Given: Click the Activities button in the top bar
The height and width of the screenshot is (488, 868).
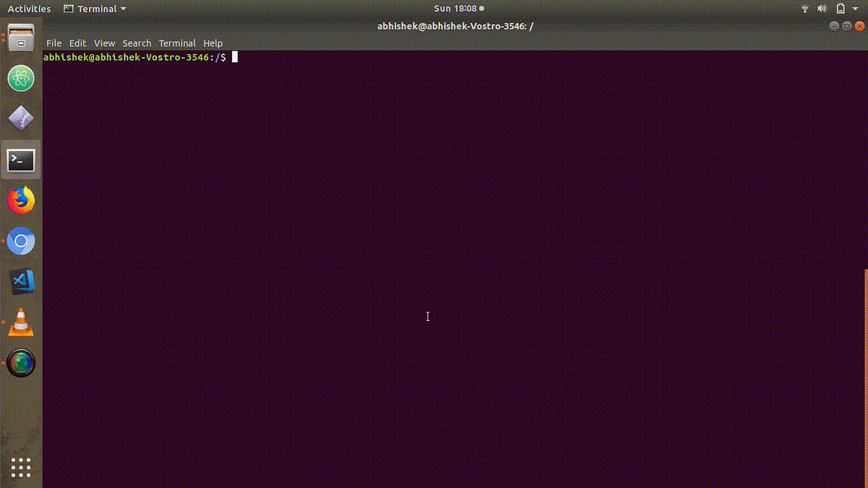Looking at the screenshot, I should click(x=29, y=9).
